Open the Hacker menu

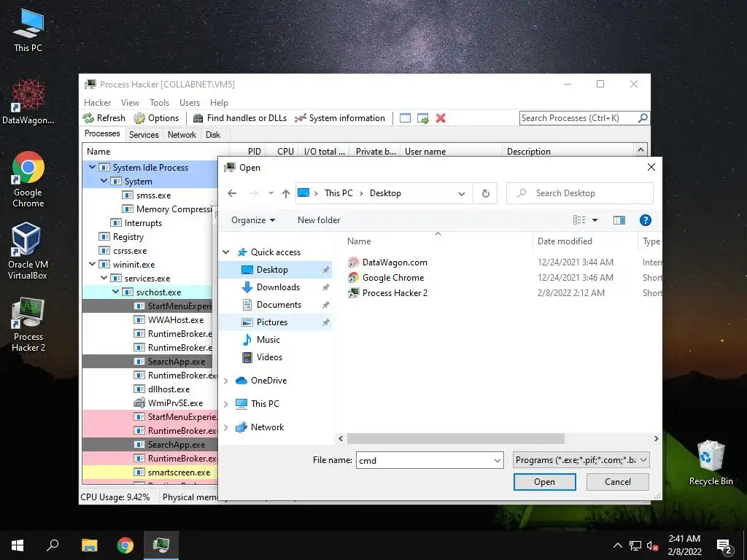(x=97, y=102)
